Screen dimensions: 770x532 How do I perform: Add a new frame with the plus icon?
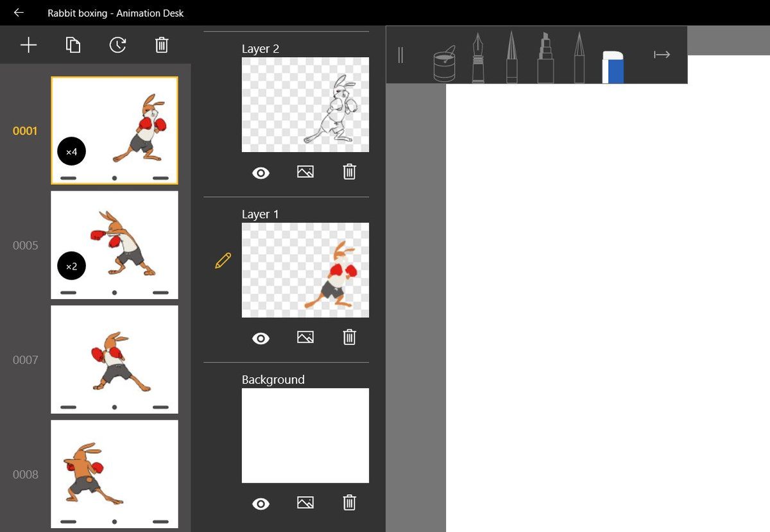28,45
